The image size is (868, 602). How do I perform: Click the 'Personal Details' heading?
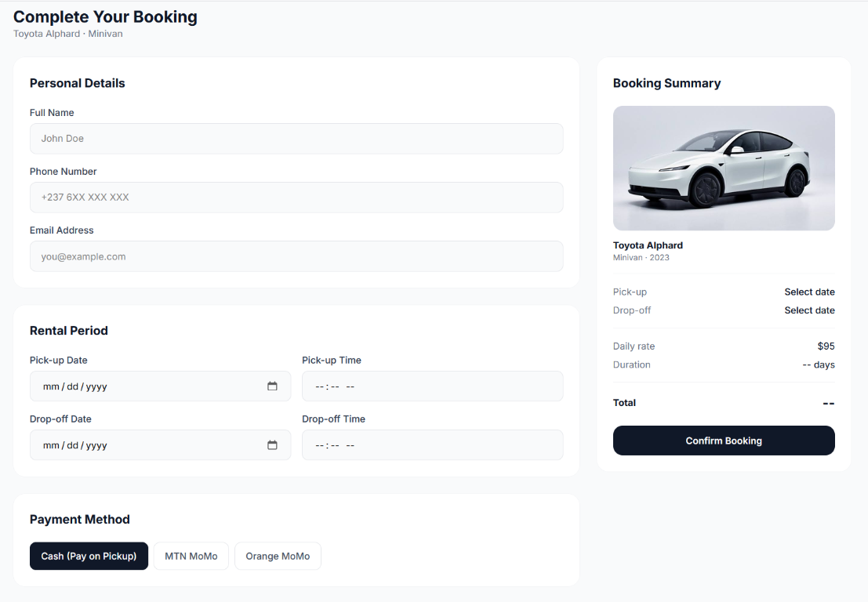78,83
